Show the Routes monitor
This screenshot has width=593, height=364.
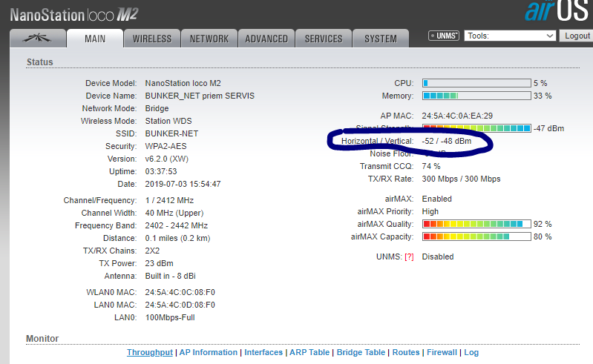406,353
